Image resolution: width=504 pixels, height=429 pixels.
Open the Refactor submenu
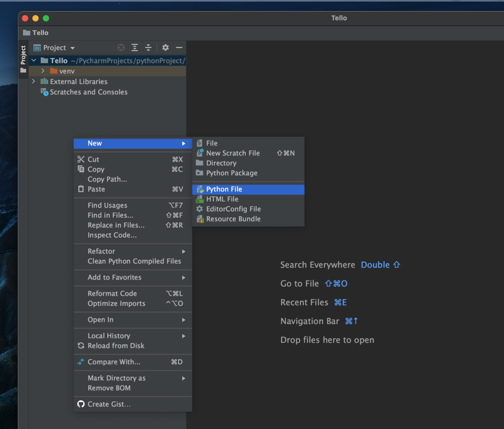click(133, 251)
